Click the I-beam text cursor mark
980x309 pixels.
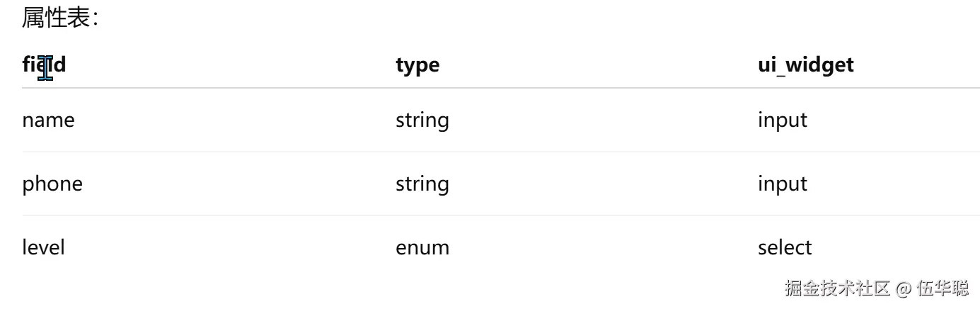coord(47,68)
